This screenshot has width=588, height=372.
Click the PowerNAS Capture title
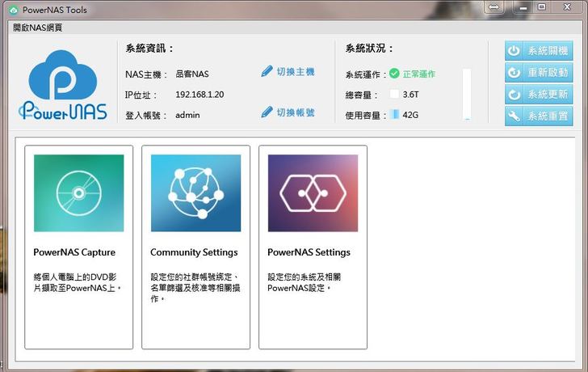click(74, 252)
